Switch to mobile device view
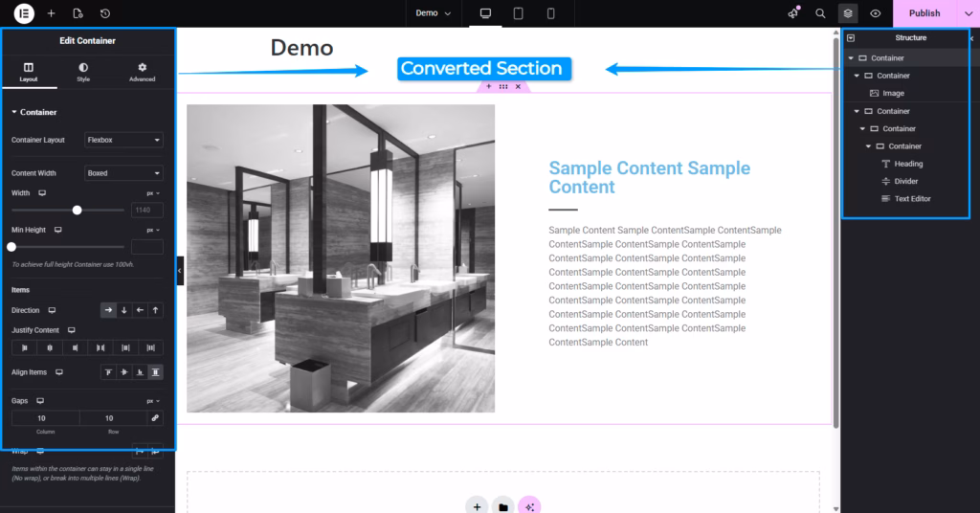 550,13
